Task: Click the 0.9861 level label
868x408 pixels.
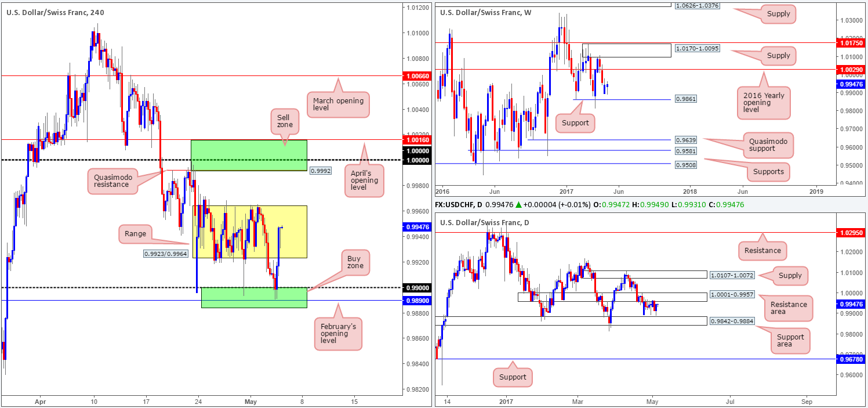Action: [x=685, y=99]
